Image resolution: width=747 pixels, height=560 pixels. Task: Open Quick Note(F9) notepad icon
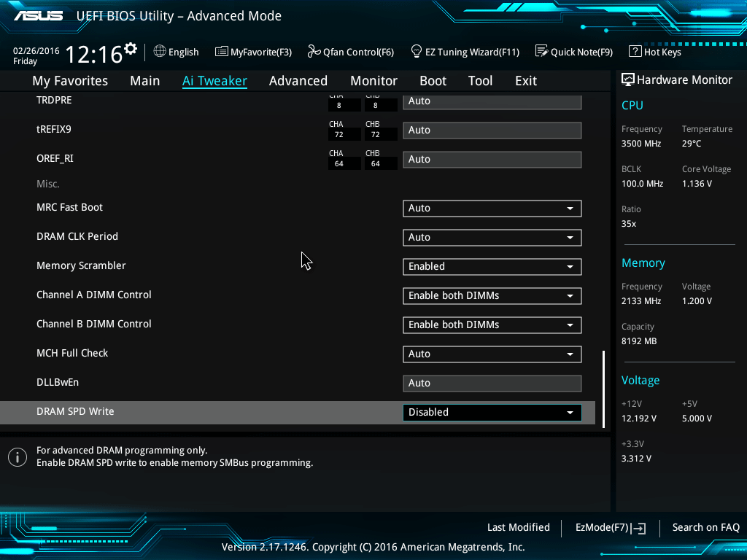tap(541, 52)
